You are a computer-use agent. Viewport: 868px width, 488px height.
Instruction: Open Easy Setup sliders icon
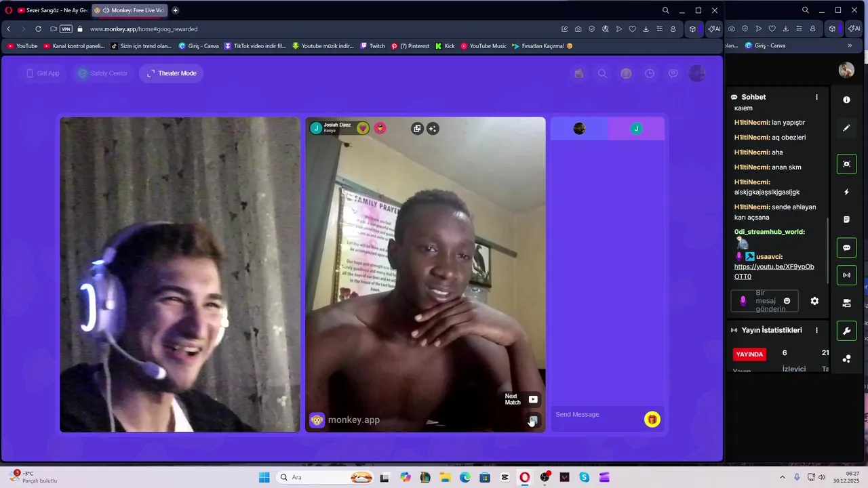[x=659, y=29]
